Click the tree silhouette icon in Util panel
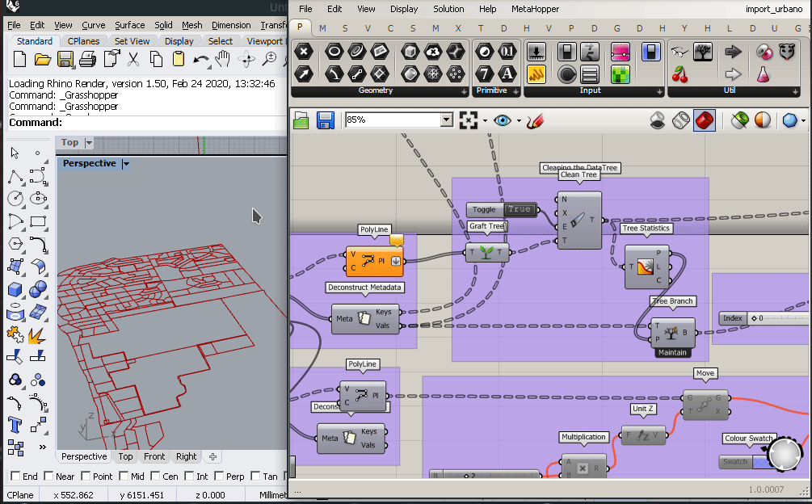Image resolution: width=812 pixels, height=504 pixels. click(x=703, y=52)
